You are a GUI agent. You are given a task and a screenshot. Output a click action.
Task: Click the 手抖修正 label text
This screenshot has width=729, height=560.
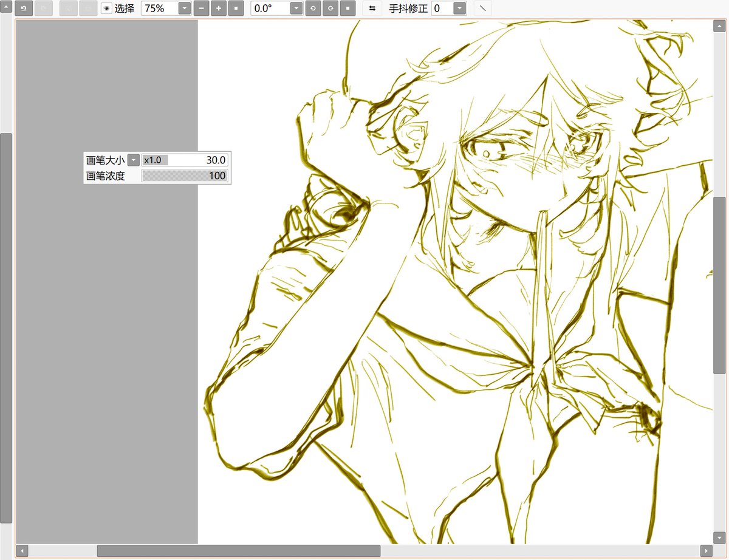tap(408, 9)
